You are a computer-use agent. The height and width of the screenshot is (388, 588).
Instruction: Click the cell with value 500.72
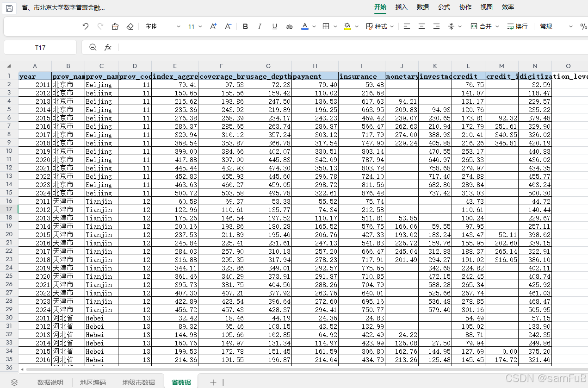click(175, 193)
